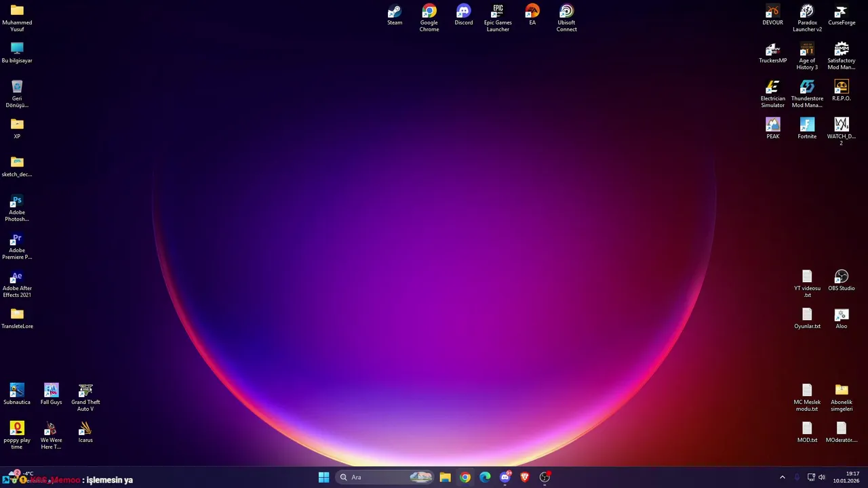Select the Fall Guys game shortcut
The image size is (868, 488).
coord(52,394)
